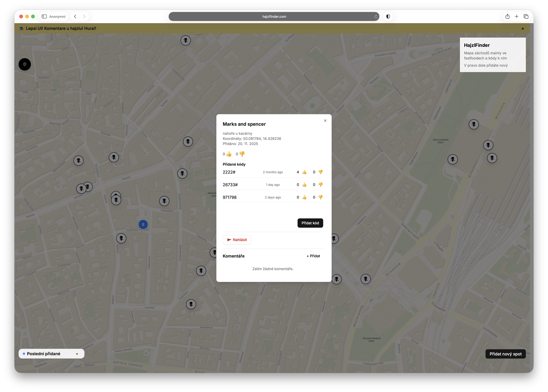Open a new Safari tab
The image size is (548, 392).
[516, 16]
